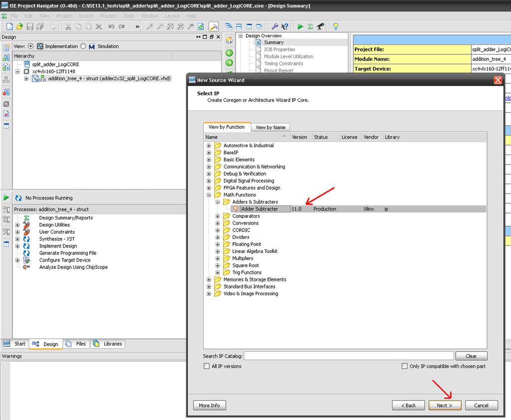Viewport: 511px width, 420px height.
Task: Select the Implementation view radio button
Action: (x=30, y=46)
